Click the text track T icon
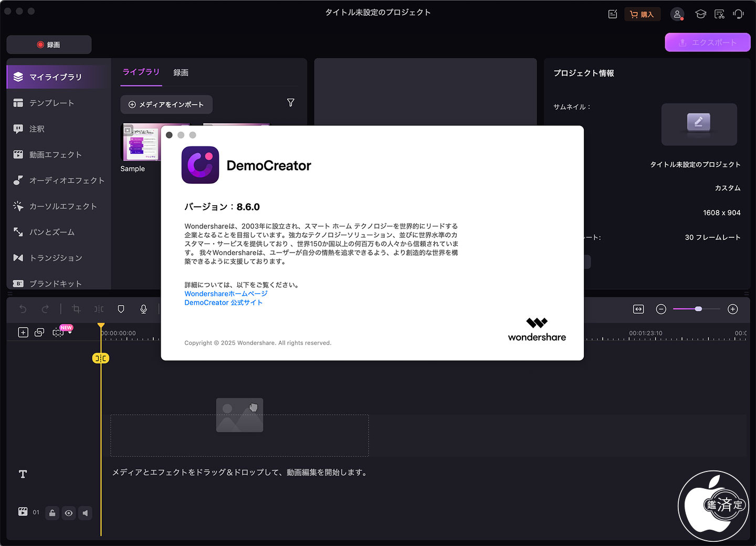Image resolution: width=756 pixels, height=546 pixels. 23,474
